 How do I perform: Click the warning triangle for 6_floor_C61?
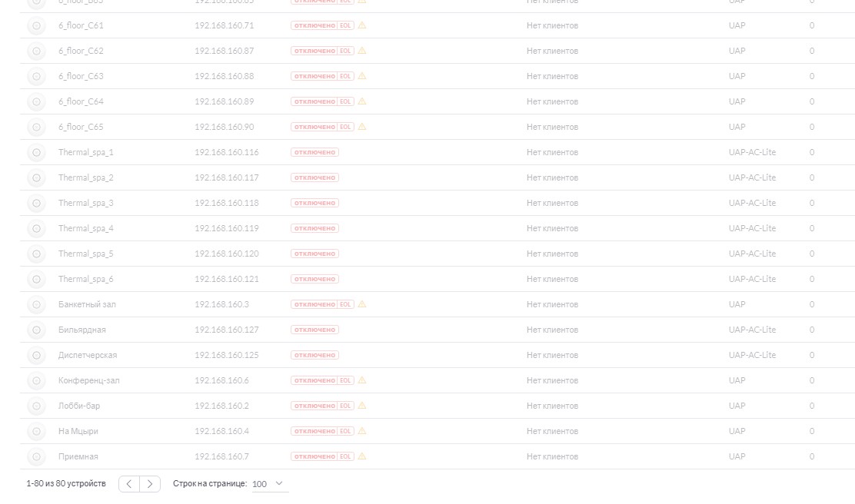[362, 25]
